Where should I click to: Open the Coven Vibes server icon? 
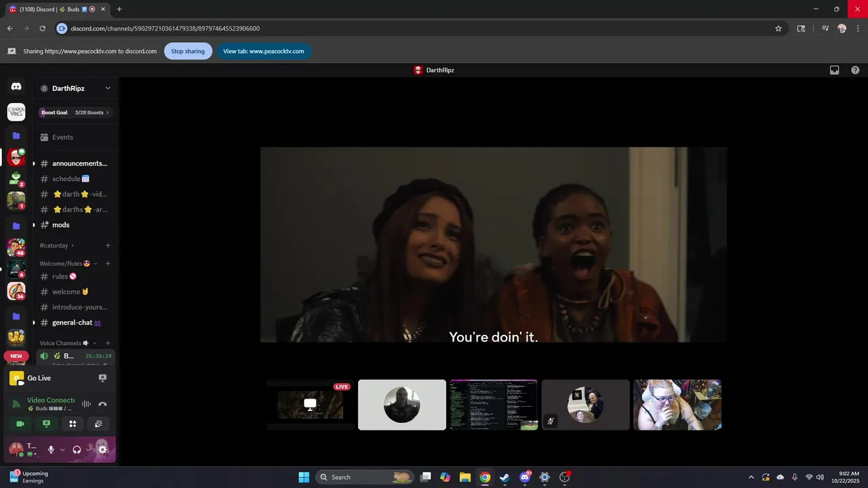pyautogui.click(x=16, y=112)
